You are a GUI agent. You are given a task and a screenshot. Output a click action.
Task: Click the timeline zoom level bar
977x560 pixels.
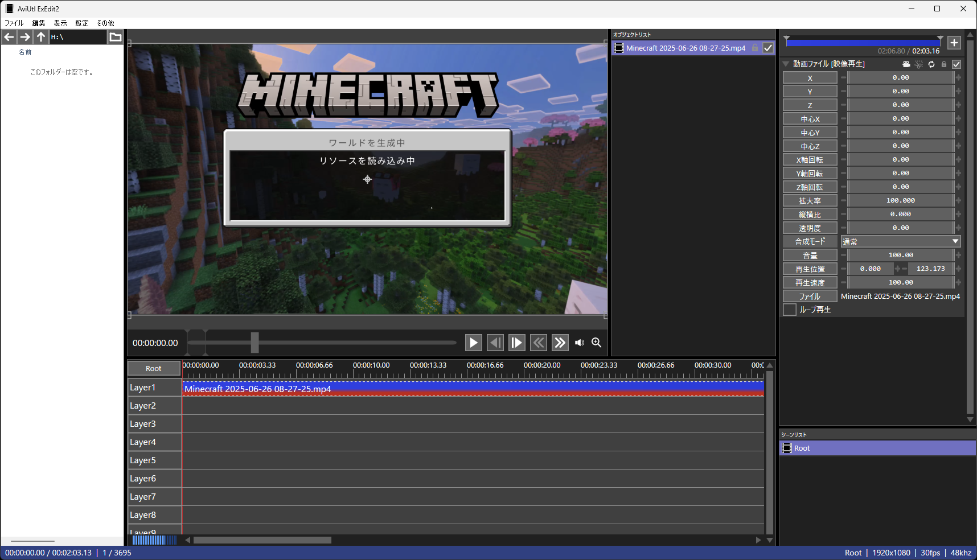(154, 540)
